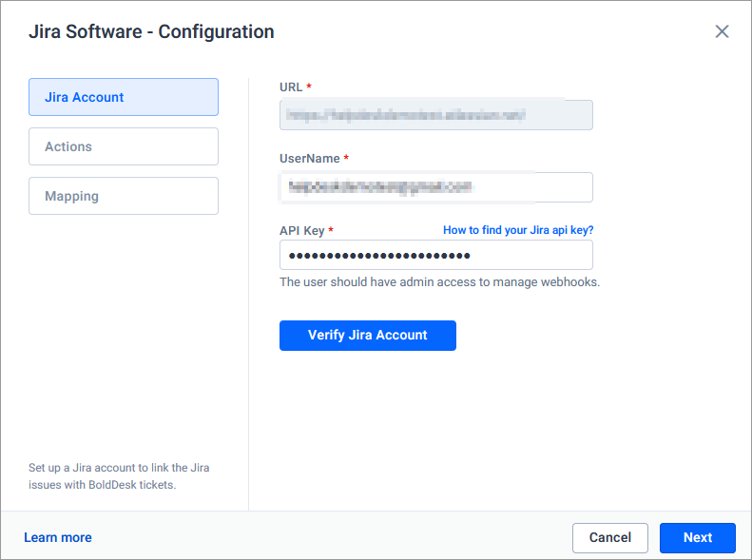This screenshot has height=560, width=752.
Task: Focus the API Key password field
Action: click(x=436, y=255)
